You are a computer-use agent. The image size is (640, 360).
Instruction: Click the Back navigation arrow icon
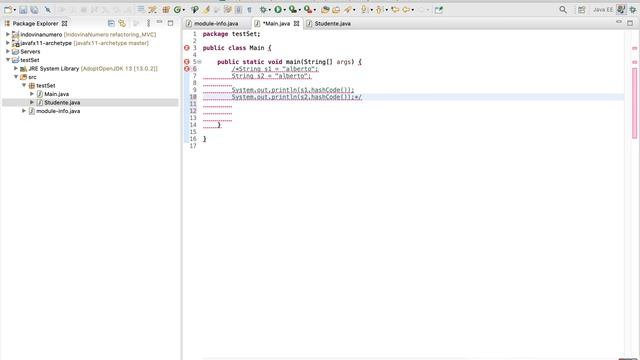point(406,9)
